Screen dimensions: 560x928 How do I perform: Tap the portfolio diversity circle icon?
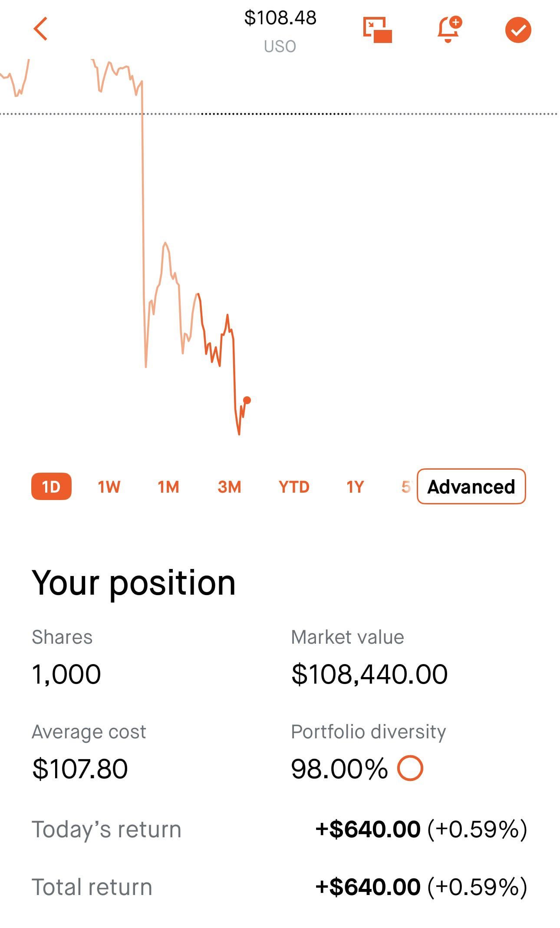point(410,768)
